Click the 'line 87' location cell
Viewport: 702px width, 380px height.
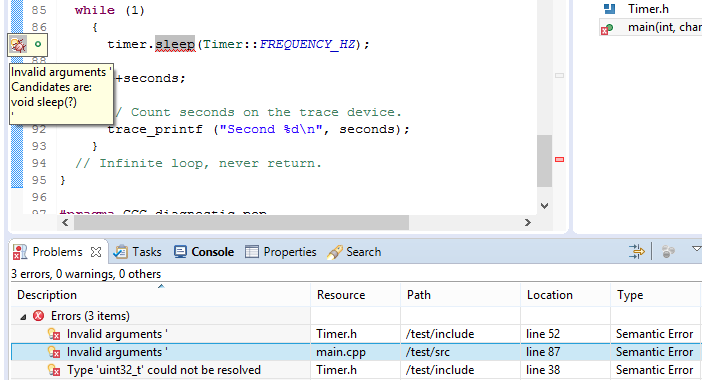pos(543,352)
